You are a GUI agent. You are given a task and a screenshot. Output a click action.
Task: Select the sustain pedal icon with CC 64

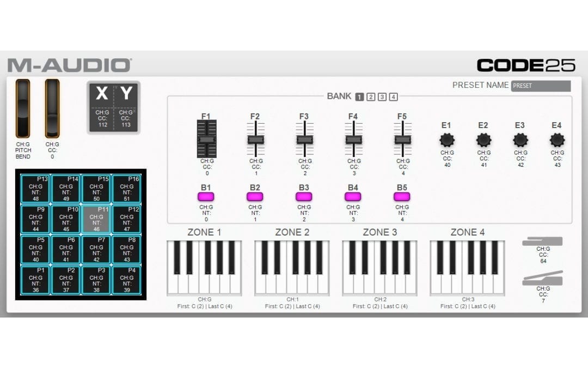pos(542,242)
